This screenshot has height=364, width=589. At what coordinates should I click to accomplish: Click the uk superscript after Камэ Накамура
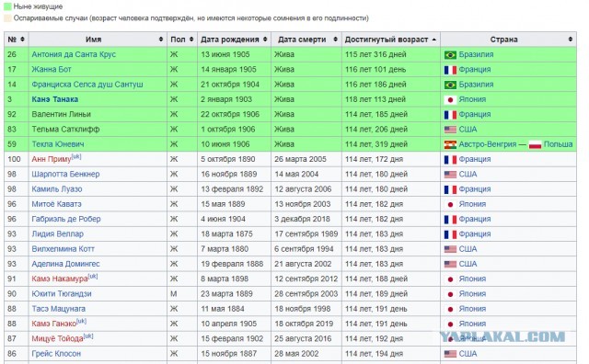tap(93, 277)
